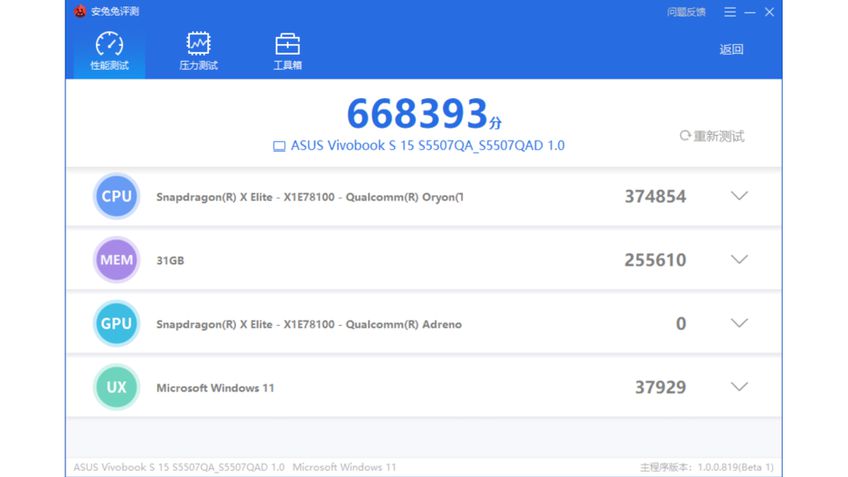The height and width of the screenshot is (477, 848).
Task: Click the Qualcomm Adreno GPU description
Action: (309, 324)
